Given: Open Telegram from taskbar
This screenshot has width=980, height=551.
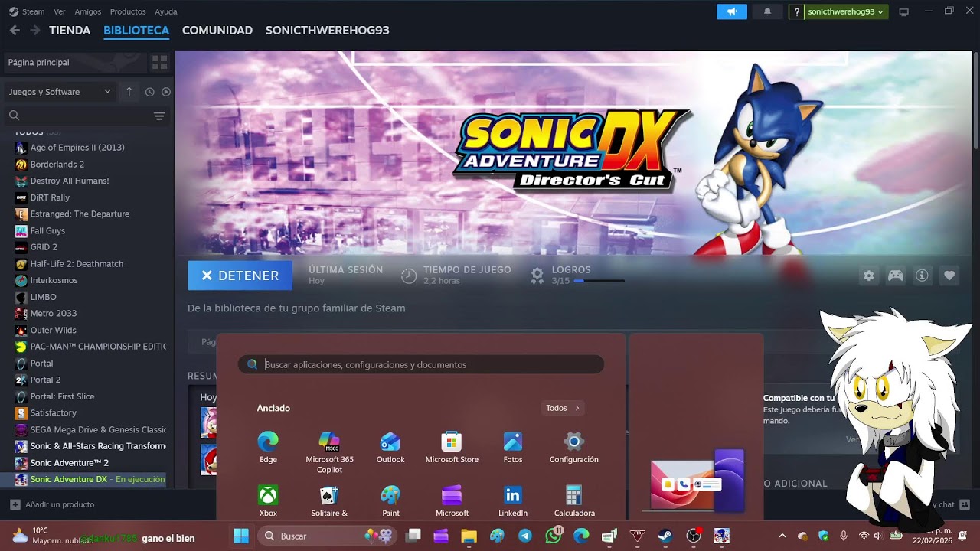Looking at the screenshot, I should (525, 536).
